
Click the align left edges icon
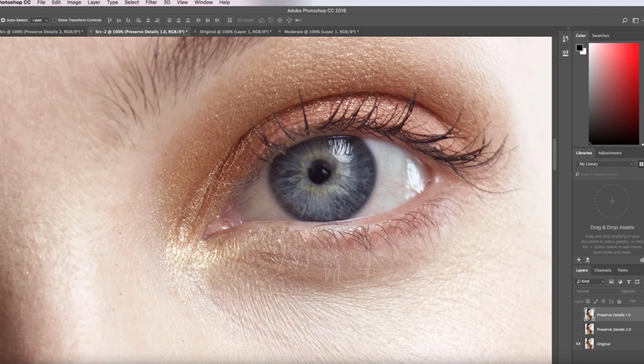(139, 20)
